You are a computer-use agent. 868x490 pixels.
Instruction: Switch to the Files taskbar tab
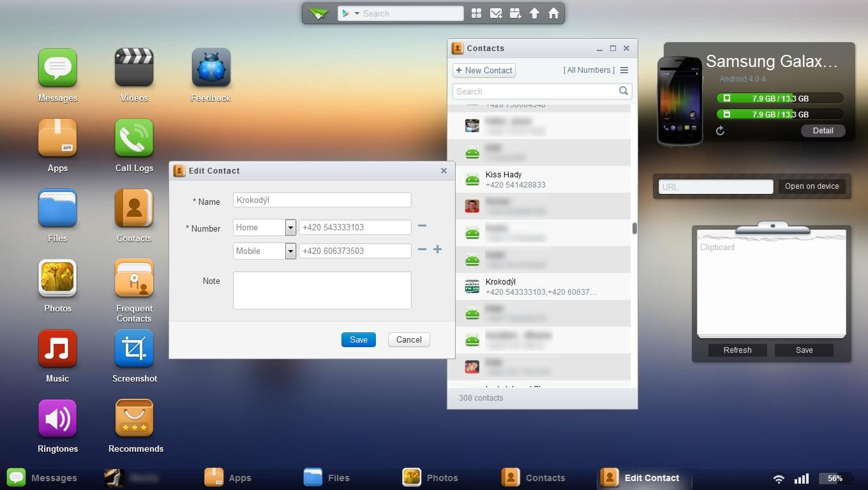point(326,478)
